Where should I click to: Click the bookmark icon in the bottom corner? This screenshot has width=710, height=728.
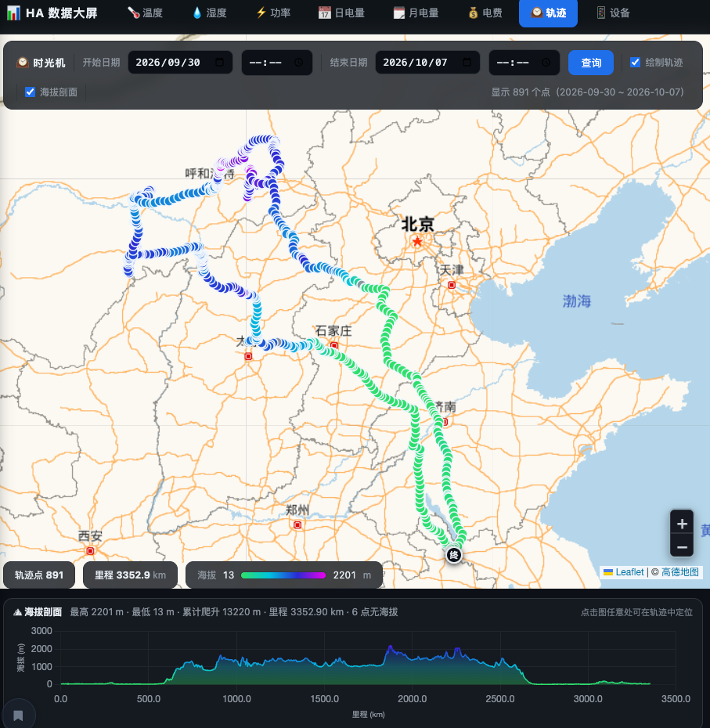click(x=18, y=715)
